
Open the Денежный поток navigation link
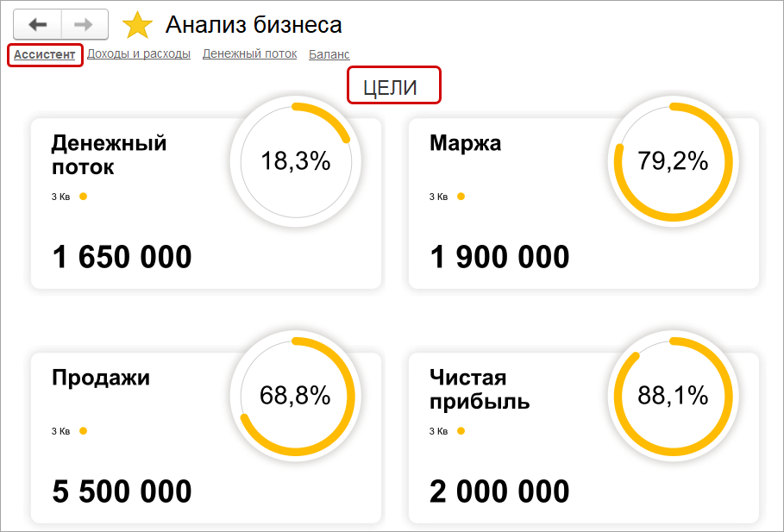pos(249,53)
